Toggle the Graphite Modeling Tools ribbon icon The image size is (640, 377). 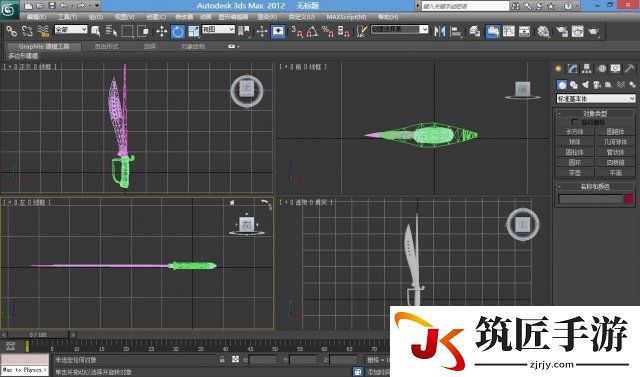(x=493, y=31)
